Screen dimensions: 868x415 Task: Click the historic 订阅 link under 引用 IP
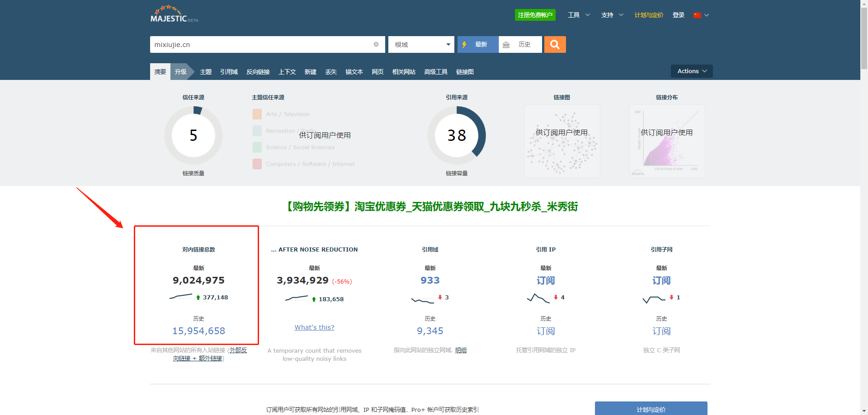coord(546,331)
